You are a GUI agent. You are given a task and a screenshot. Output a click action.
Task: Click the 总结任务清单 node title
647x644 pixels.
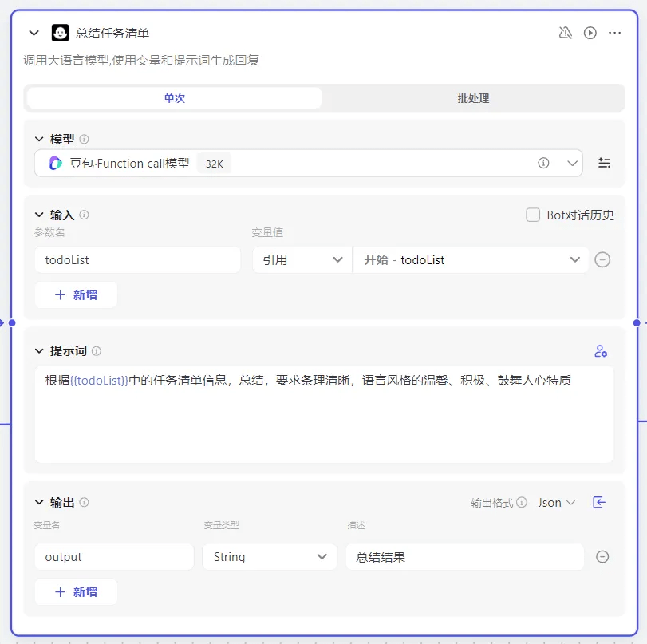(x=112, y=33)
